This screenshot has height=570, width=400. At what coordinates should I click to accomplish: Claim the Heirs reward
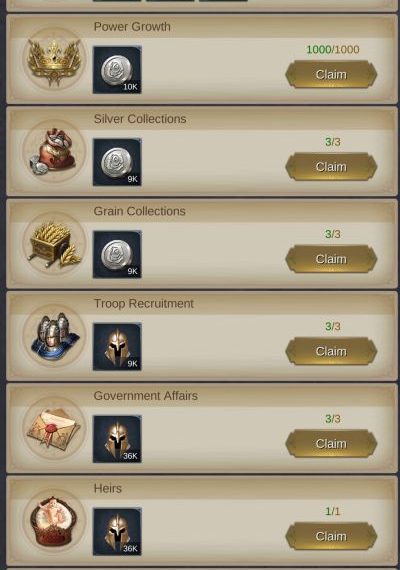coord(331,536)
